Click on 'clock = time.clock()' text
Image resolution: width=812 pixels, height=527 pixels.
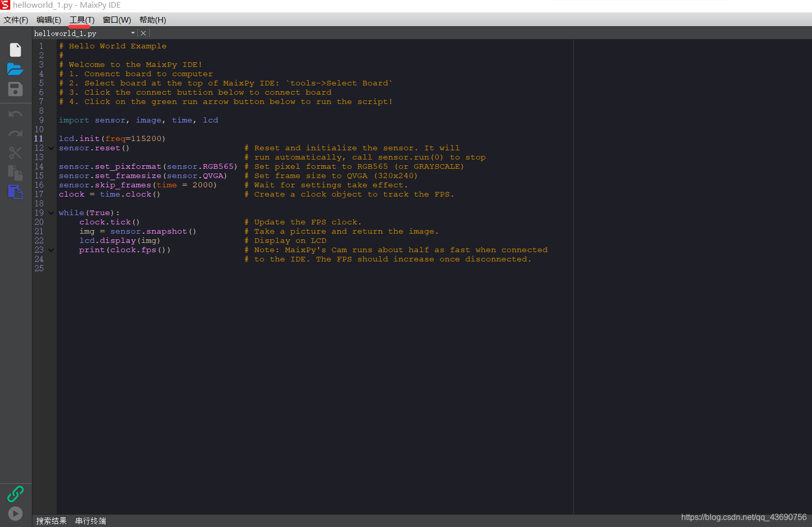(x=110, y=195)
